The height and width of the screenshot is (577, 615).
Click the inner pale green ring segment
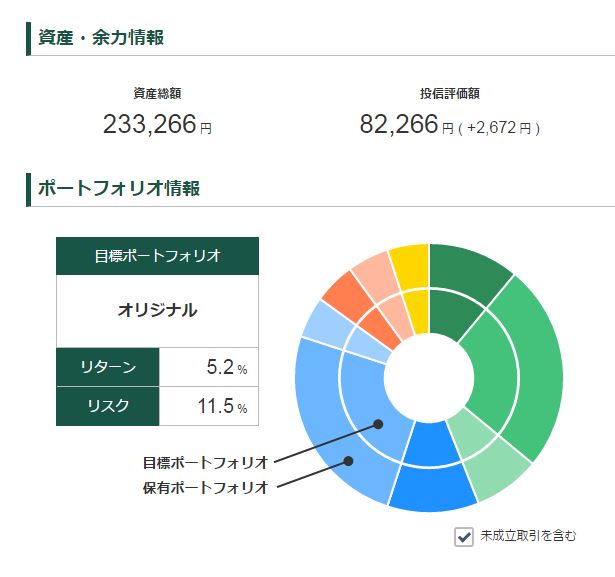click(473, 433)
